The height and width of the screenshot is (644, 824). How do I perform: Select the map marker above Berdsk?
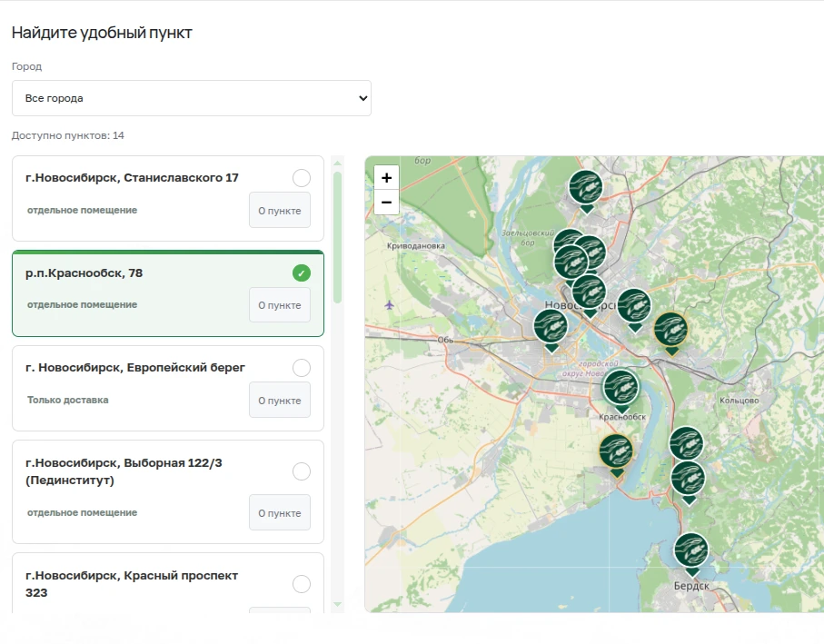point(691,552)
